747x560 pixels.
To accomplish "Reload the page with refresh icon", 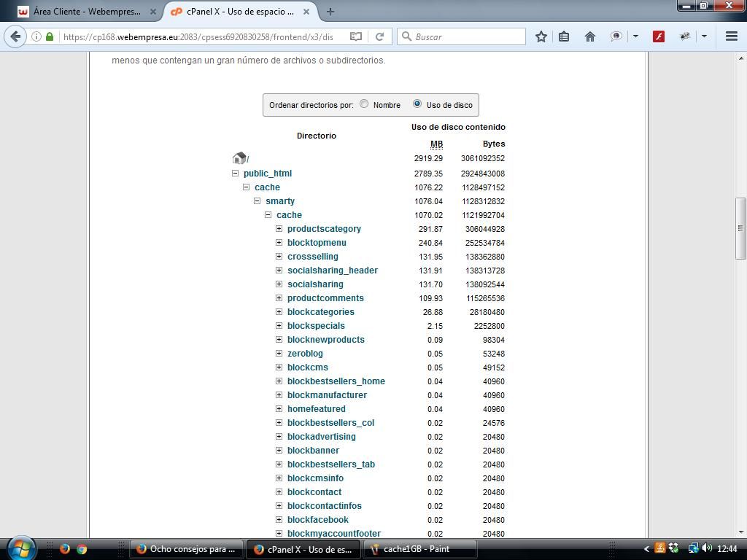I will [x=379, y=36].
